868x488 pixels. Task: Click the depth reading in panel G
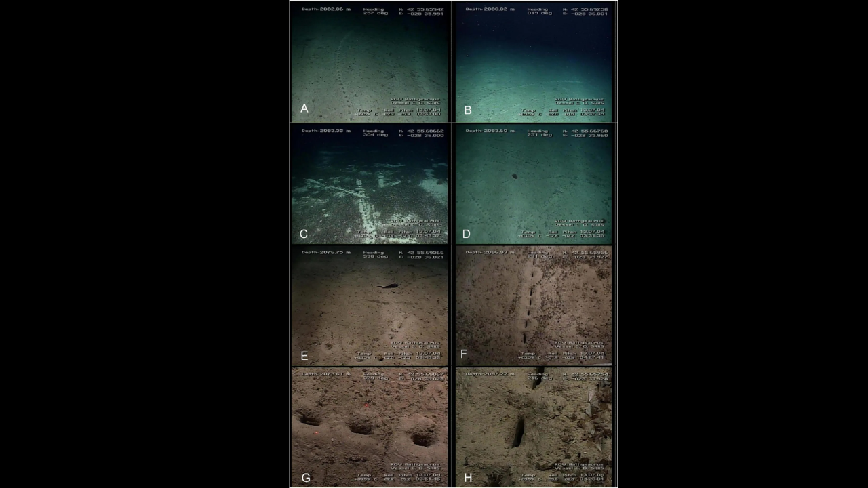325,373
